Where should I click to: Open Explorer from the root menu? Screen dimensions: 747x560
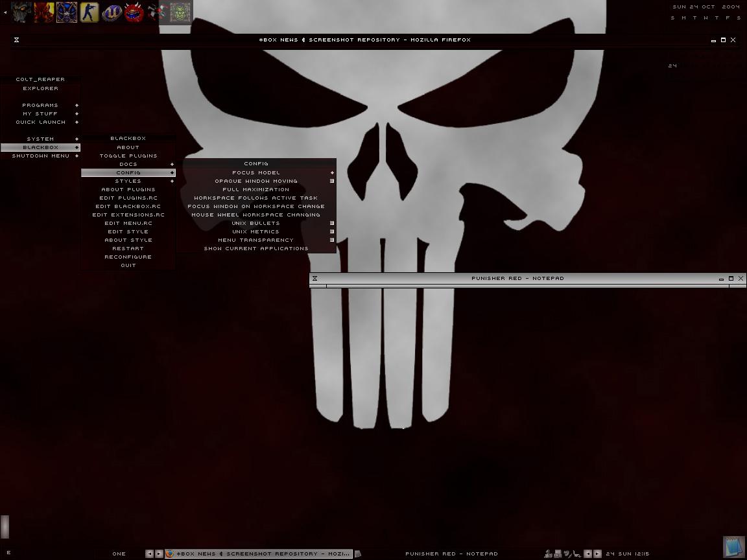point(40,89)
